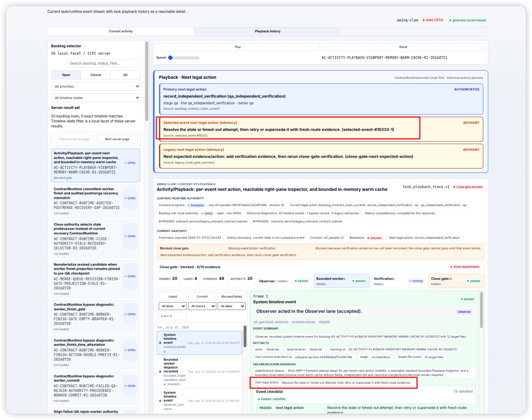This screenshot has width=532, height=420.
Task: Select the Close gate frames card
Action: [456, 281]
